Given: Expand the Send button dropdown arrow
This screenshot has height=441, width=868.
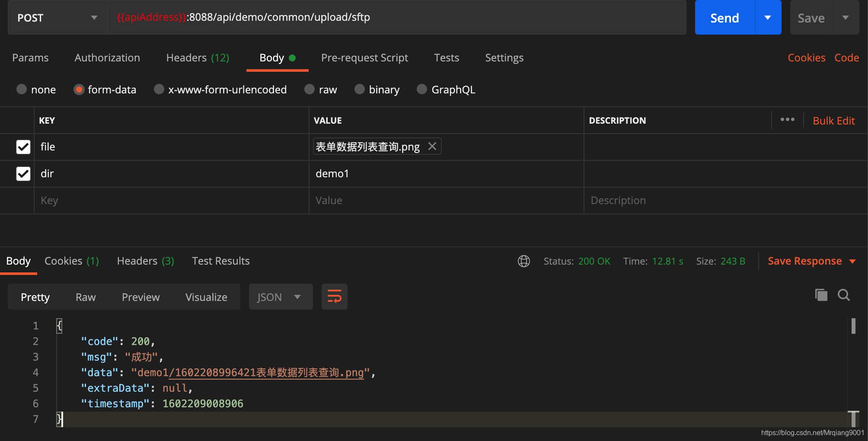Looking at the screenshot, I should tap(768, 18).
